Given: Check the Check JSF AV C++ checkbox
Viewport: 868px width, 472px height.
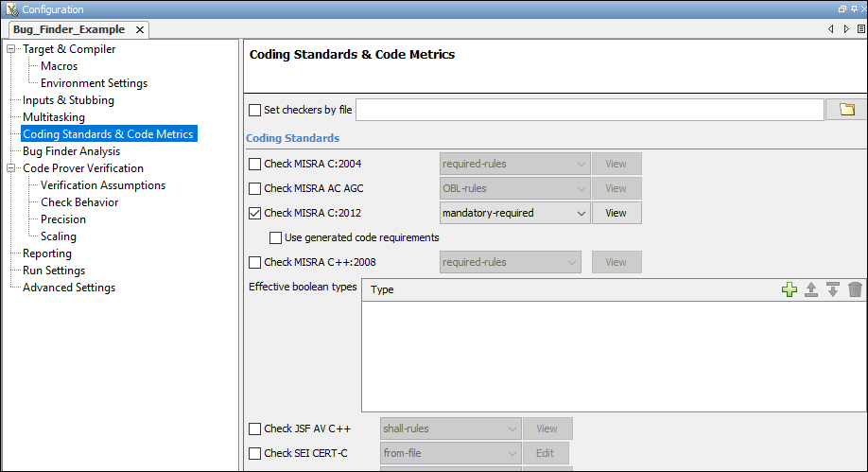Looking at the screenshot, I should [x=254, y=429].
